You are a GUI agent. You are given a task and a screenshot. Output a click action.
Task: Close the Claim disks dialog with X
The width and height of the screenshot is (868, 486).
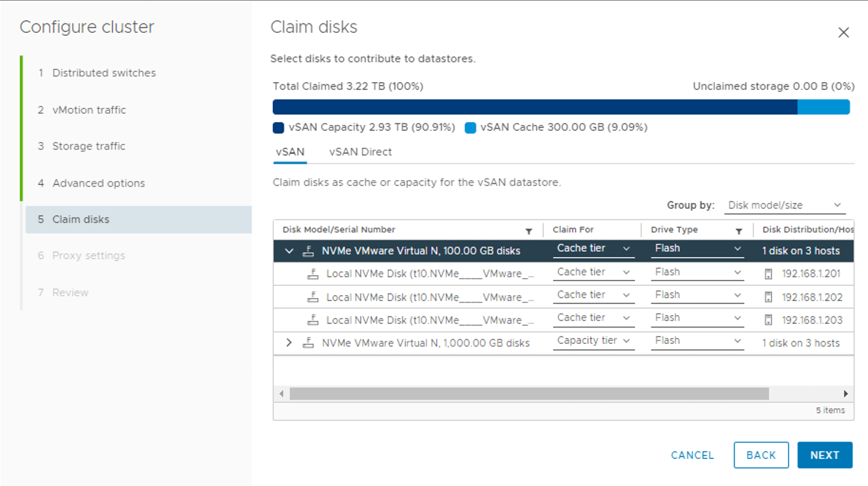tap(843, 33)
